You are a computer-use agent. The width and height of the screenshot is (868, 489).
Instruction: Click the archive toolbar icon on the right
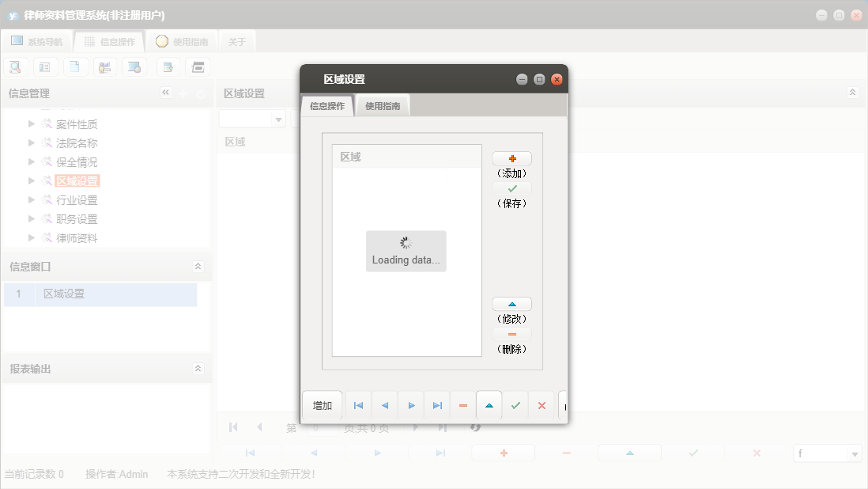tap(198, 66)
